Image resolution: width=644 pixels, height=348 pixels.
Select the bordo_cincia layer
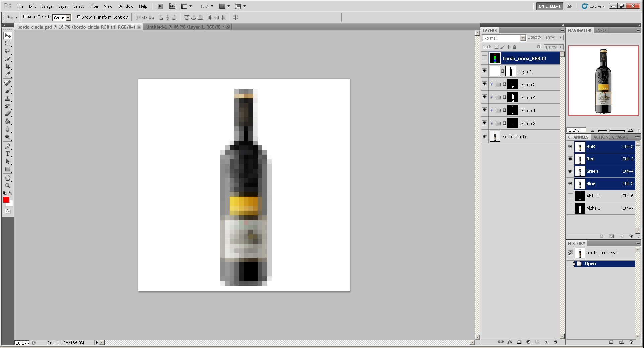point(514,137)
